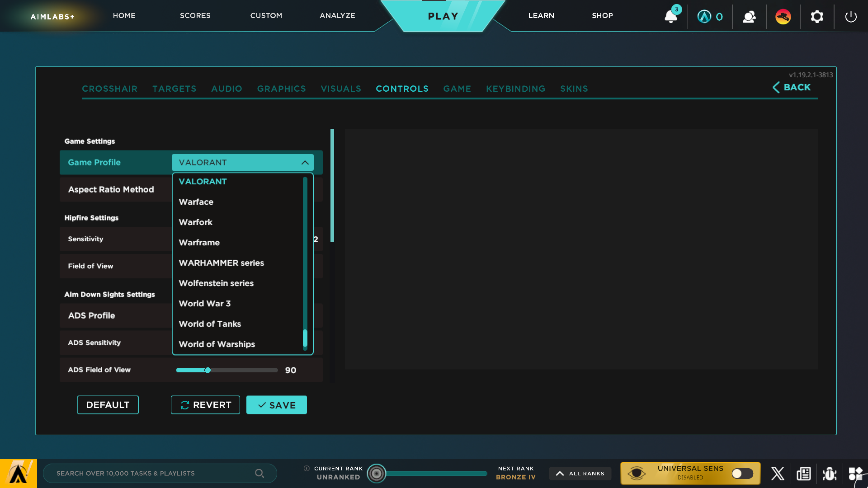Screen dimensions: 868x488
Task: Select the Aim Labs home icon in taskbar
Action: [18, 473]
